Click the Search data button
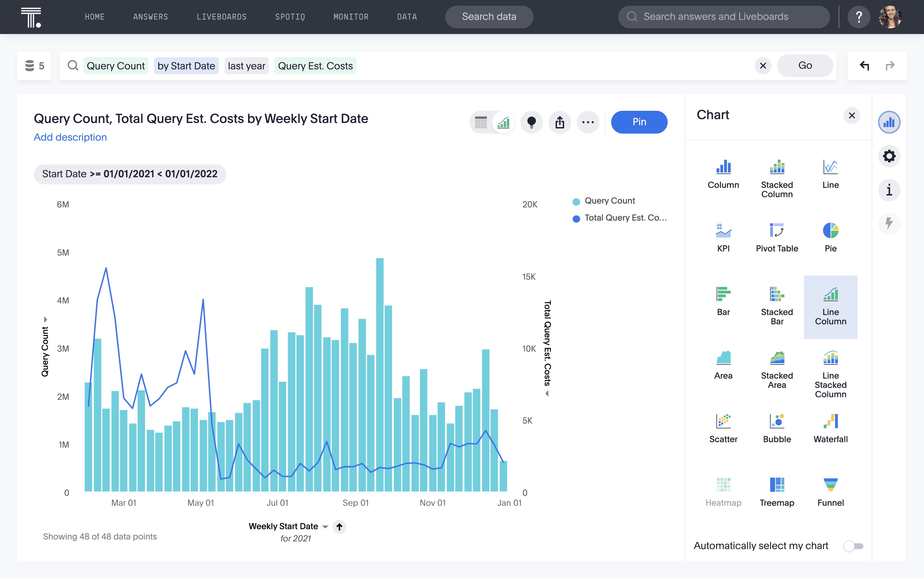This screenshot has width=924, height=578. pyautogui.click(x=489, y=17)
